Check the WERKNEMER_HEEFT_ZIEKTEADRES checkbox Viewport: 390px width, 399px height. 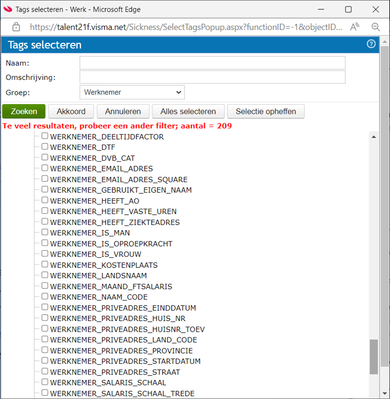(45, 222)
